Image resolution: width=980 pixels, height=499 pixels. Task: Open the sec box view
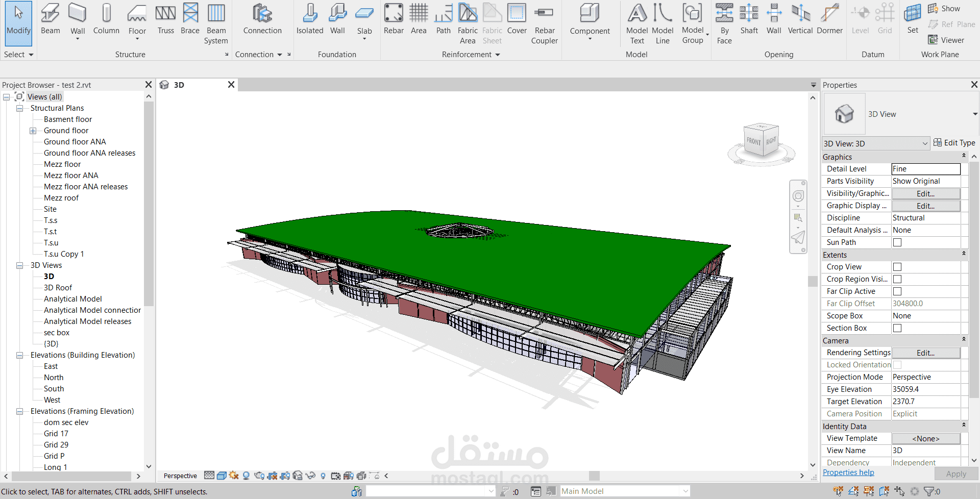(x=56, y=333)
